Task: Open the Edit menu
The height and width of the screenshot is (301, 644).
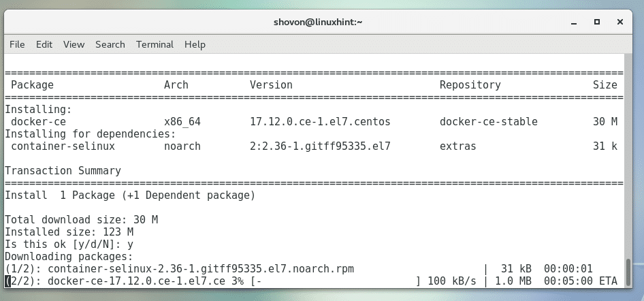Action: [x=44, y=44]
